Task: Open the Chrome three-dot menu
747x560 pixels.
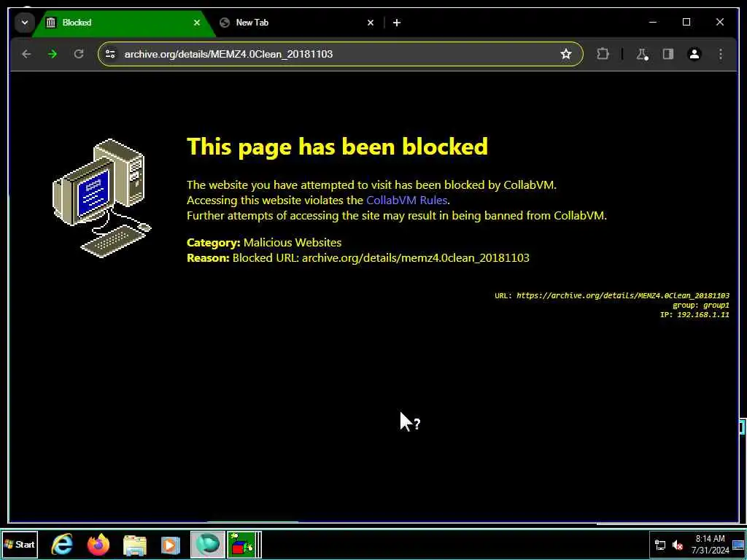Action: point(720,54)
